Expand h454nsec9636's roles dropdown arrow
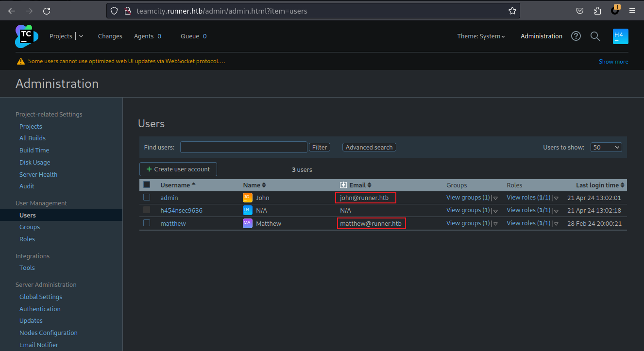 tap(556, 211)
